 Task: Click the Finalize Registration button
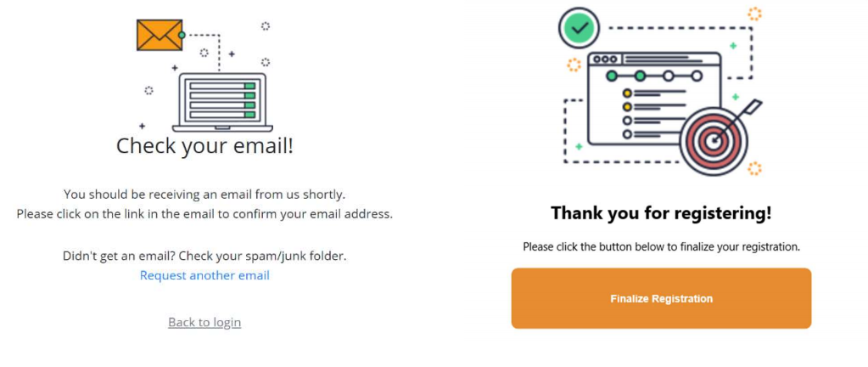(x=662, y=298)
